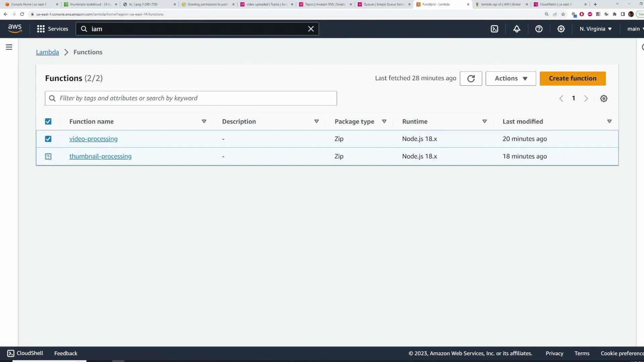Open the video-processing function link
The height and width of the screenshot is (362, 644).
coord(93,139)
